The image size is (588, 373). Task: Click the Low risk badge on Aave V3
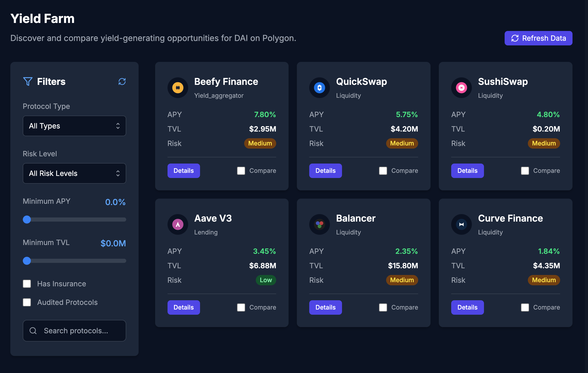(x=266, y=280)
